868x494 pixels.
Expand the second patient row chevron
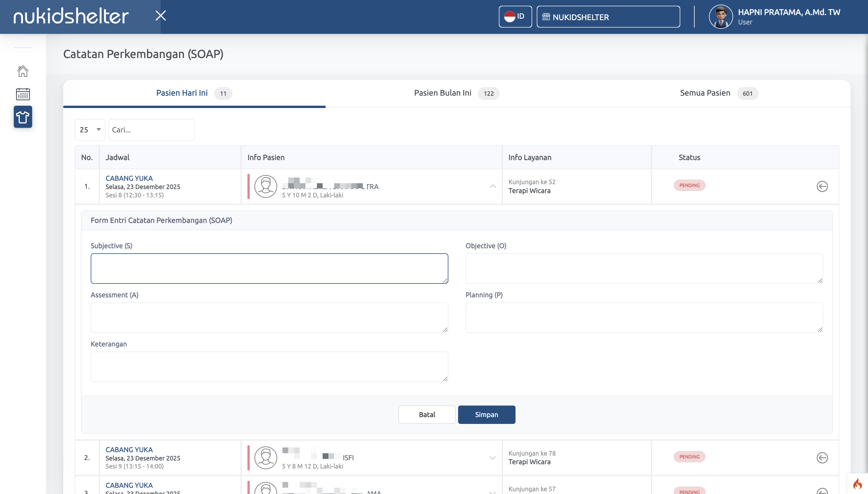(x=493, y=458)
